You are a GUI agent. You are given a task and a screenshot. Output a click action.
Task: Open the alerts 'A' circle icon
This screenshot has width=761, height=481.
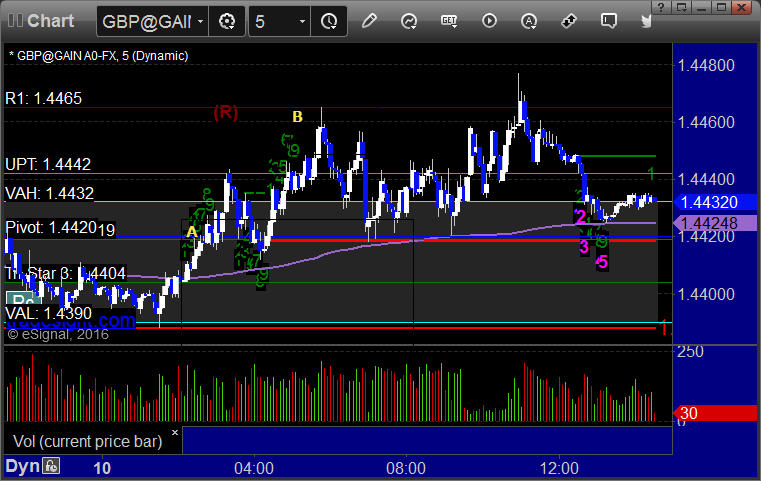point(529,21)
